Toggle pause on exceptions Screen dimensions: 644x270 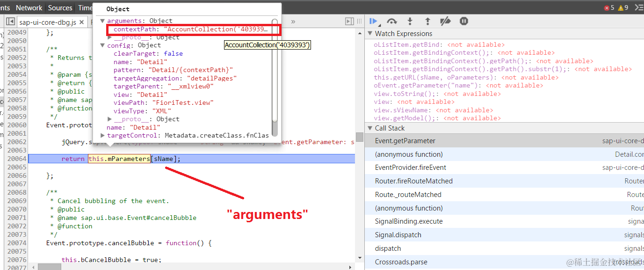(463, 21)
